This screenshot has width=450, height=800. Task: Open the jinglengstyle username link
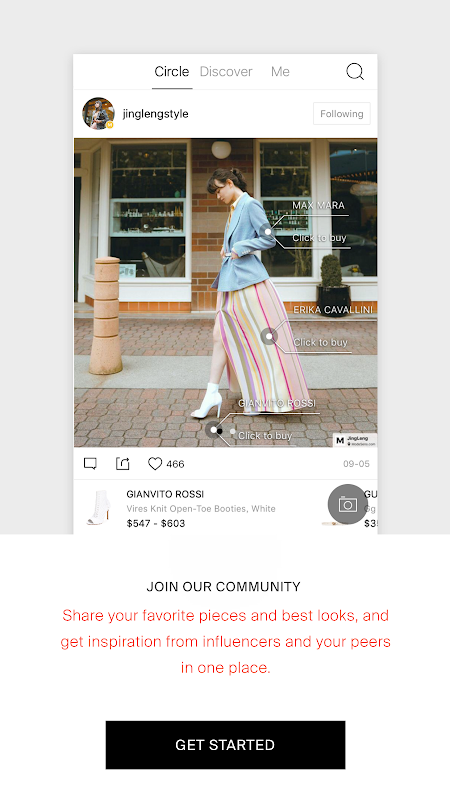pyautogui.click(x=156, y=114)
